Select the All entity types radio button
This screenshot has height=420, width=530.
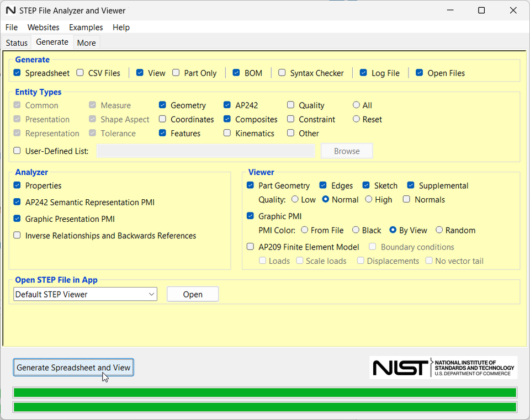click(x=356, y=105)
